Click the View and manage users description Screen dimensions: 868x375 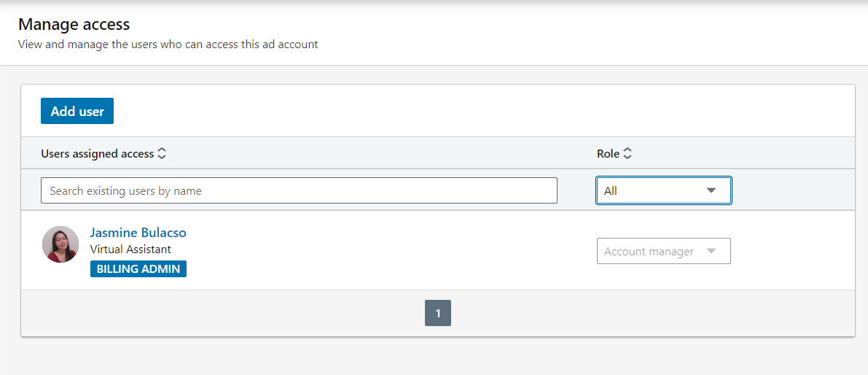(168, 45)
